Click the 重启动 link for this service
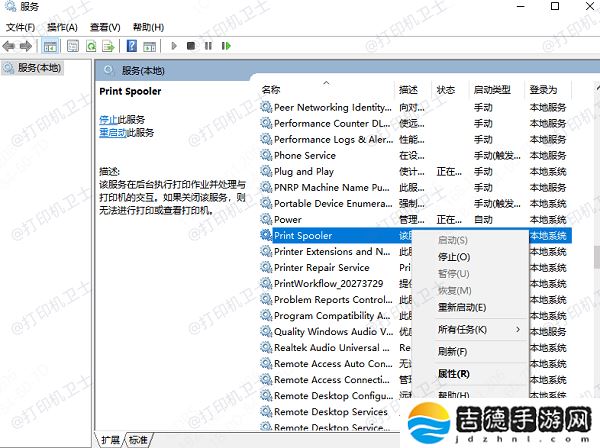 pos(113,133)
